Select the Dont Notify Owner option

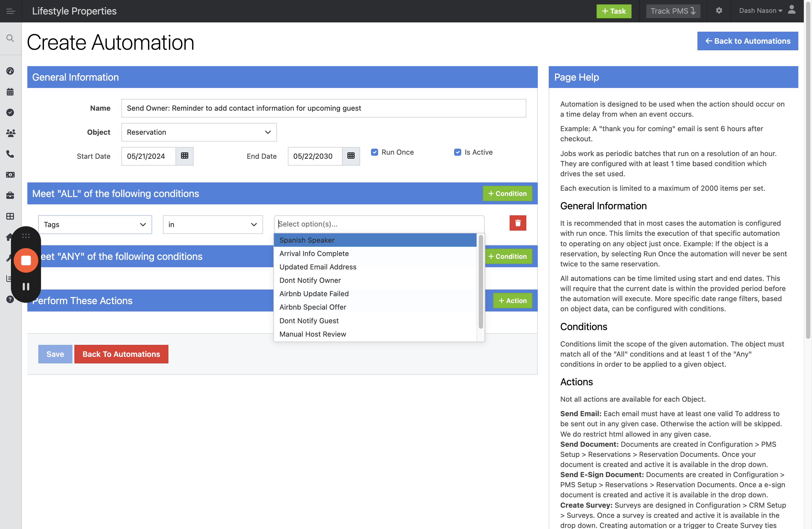point(375,280)
